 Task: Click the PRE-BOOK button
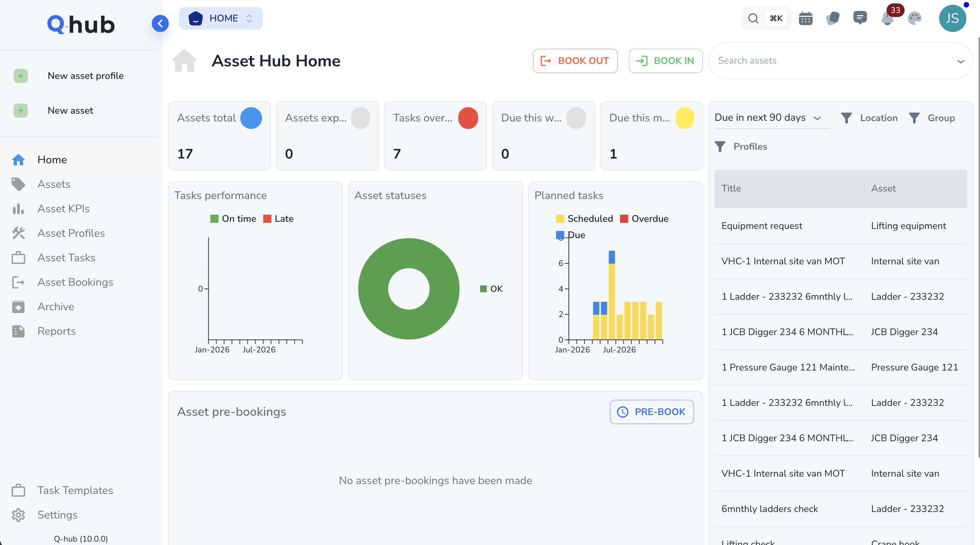tap(651, 412)
